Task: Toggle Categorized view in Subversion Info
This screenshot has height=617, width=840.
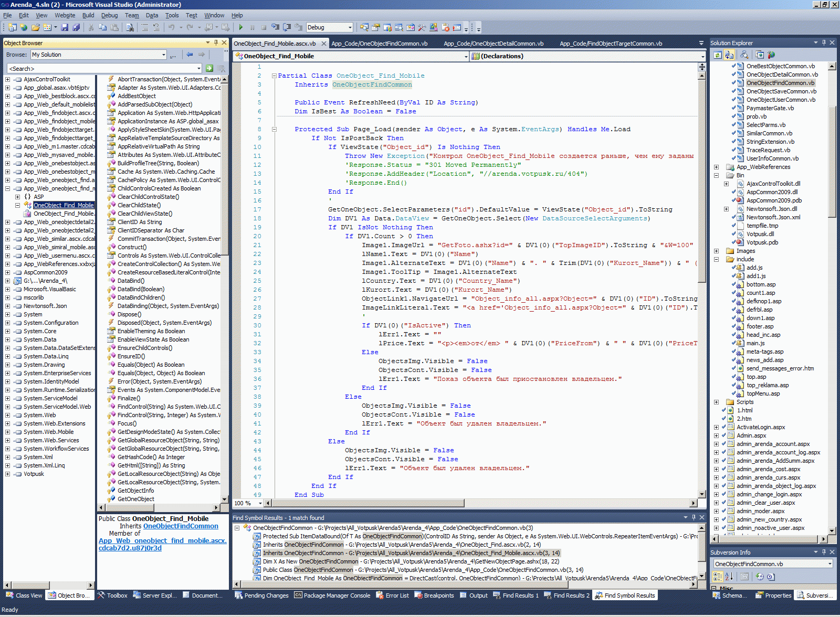Action: coord(717,577)
